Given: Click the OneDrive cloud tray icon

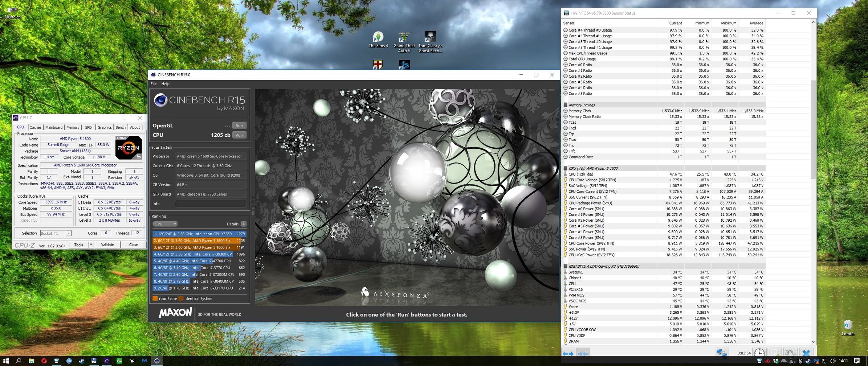Looking at the screenshot, I should point(784,361).
